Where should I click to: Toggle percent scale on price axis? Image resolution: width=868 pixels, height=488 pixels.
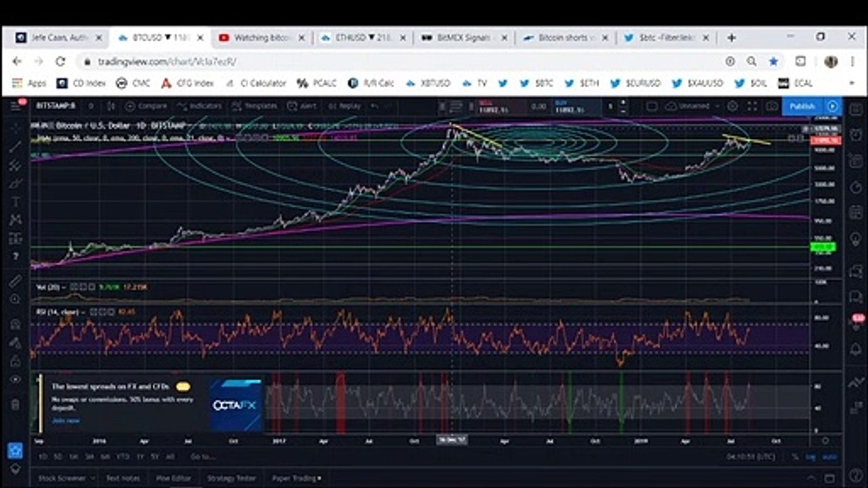pos(795,457)
